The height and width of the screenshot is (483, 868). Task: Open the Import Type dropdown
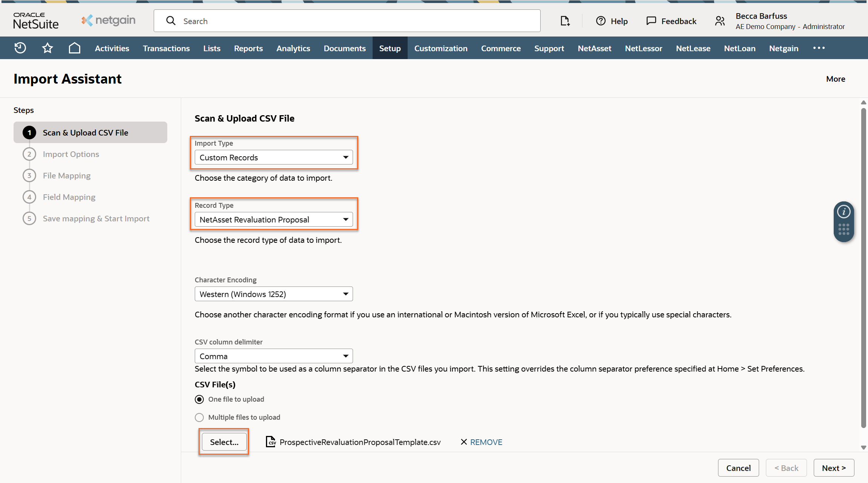click(274, 157)
